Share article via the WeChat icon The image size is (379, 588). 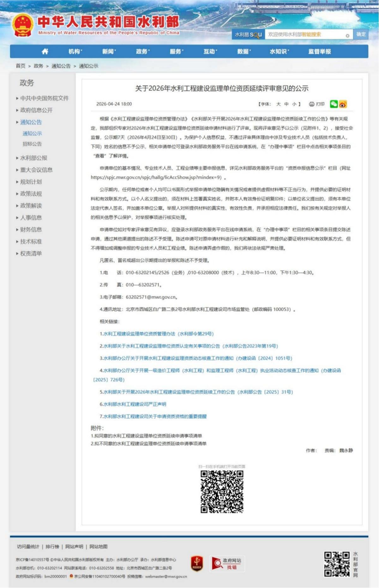334,104
